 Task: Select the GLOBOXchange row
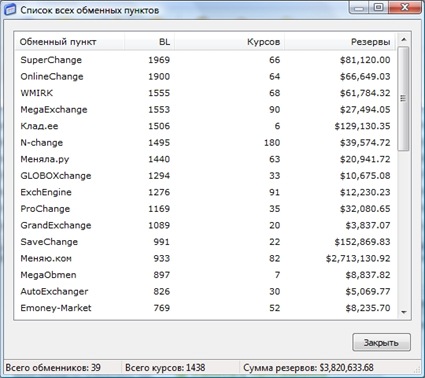coord(205,176)
